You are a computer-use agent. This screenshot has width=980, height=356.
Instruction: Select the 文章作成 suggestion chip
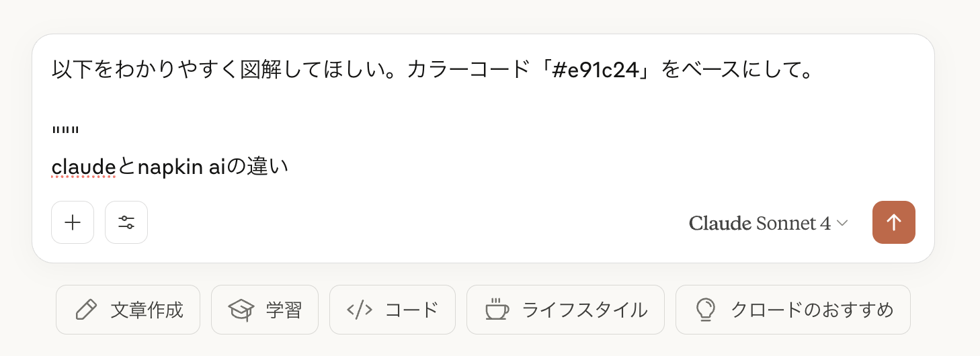(128, 310)
